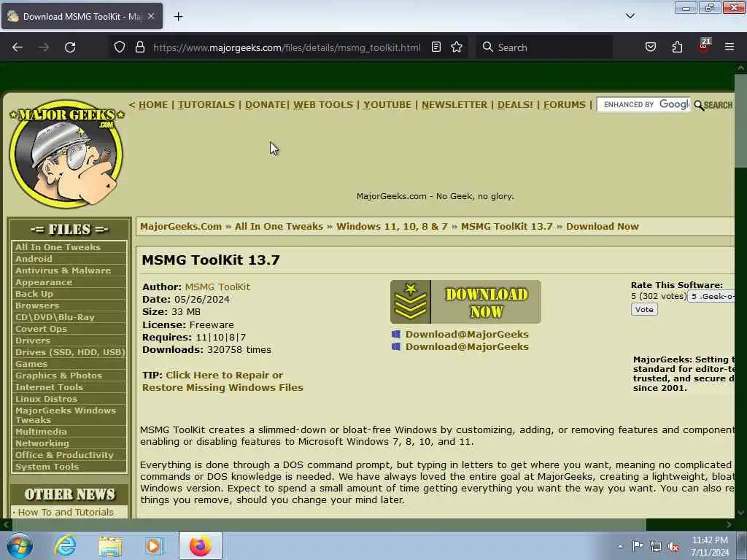Show hidden system tray icons arrow

[620, 546]
